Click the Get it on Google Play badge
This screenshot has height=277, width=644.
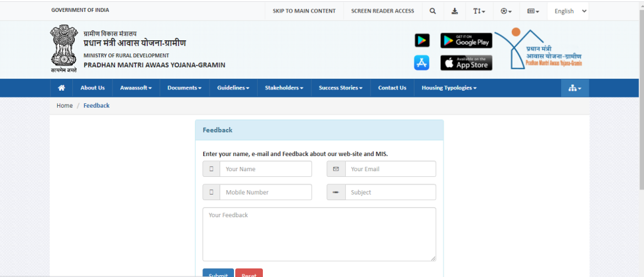[x=466, y=40]
